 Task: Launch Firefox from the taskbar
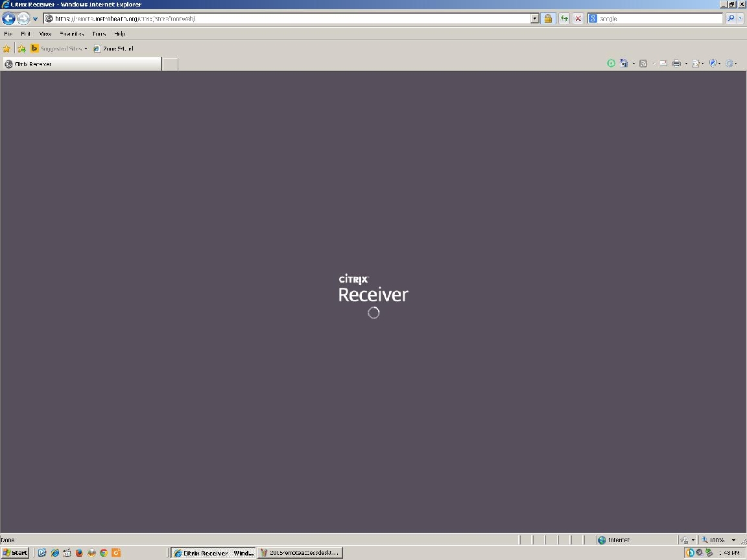coord(78,553)
